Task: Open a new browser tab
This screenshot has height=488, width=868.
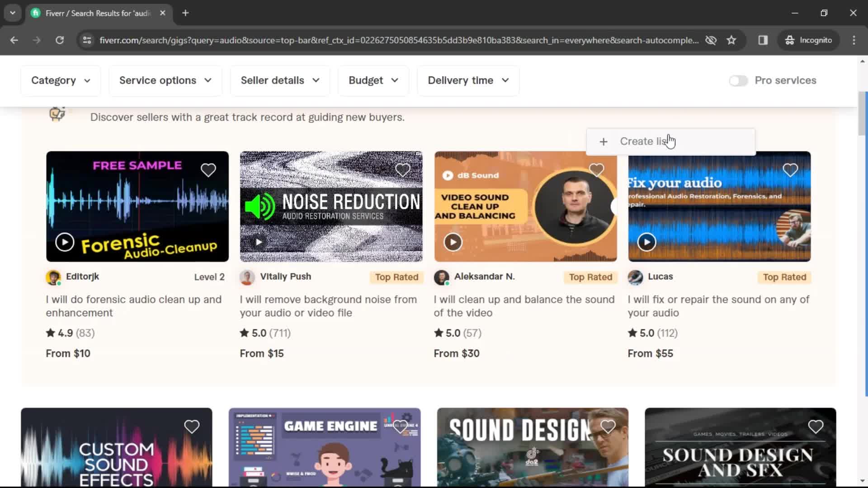Action: point(185,13)
